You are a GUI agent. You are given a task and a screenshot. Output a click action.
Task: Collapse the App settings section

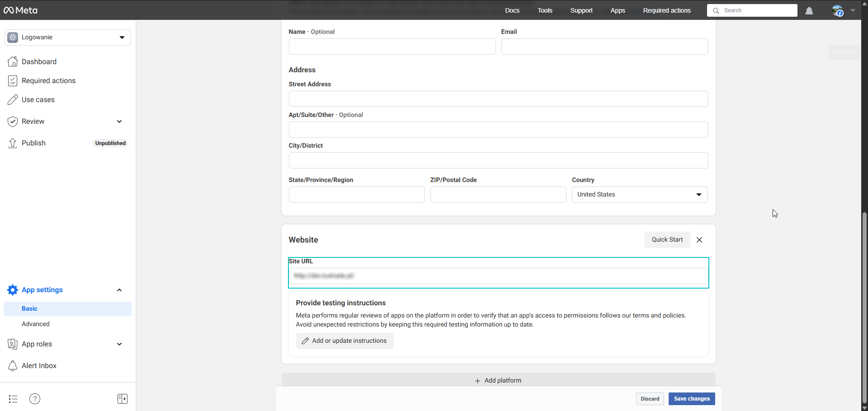(x=119, y=290)
